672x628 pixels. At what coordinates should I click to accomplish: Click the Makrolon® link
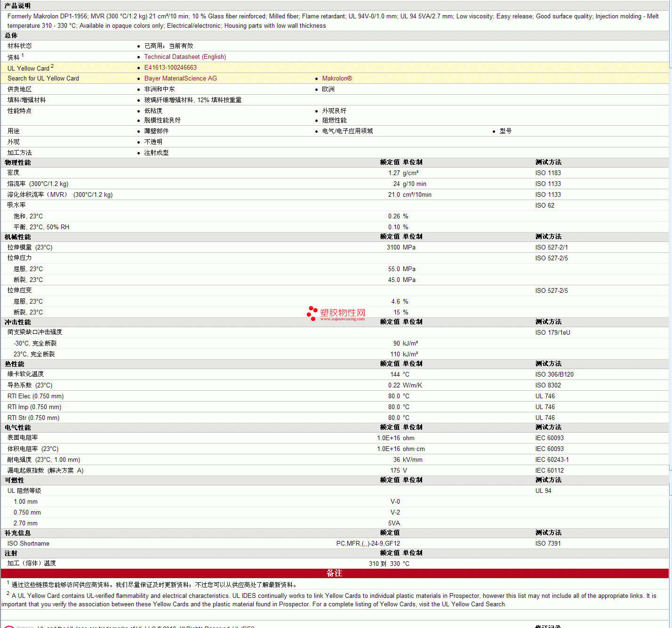337,79
